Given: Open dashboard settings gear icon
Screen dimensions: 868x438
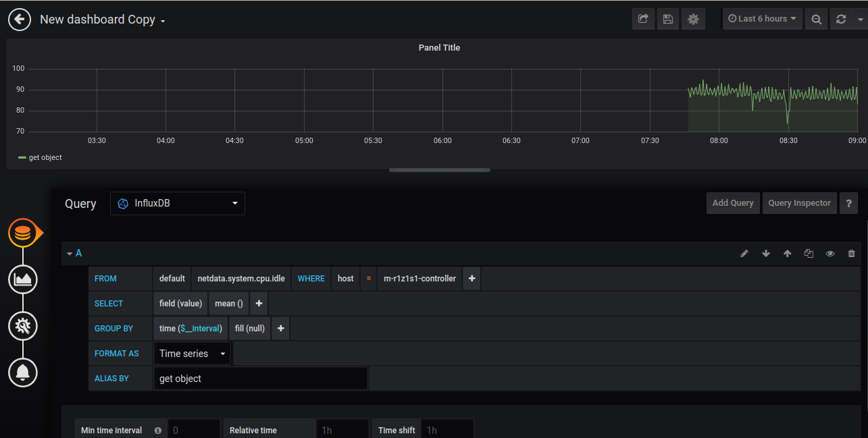Looking at the screenshot, I should coord(693,19).
